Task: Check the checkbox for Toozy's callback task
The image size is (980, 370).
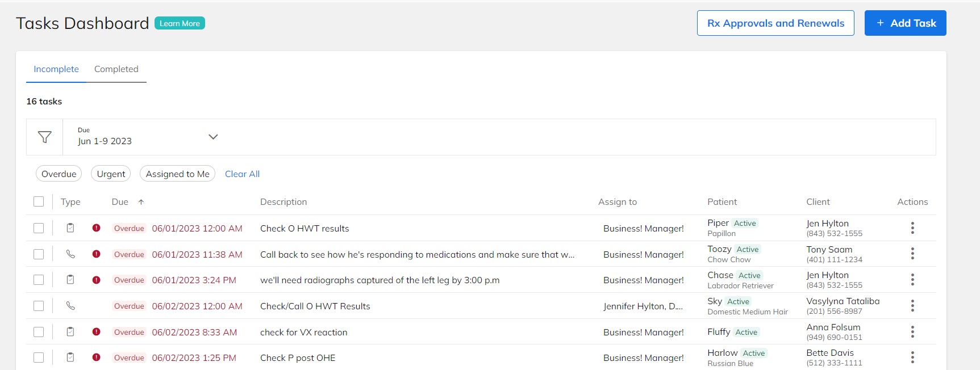Action: click(39, 254)
